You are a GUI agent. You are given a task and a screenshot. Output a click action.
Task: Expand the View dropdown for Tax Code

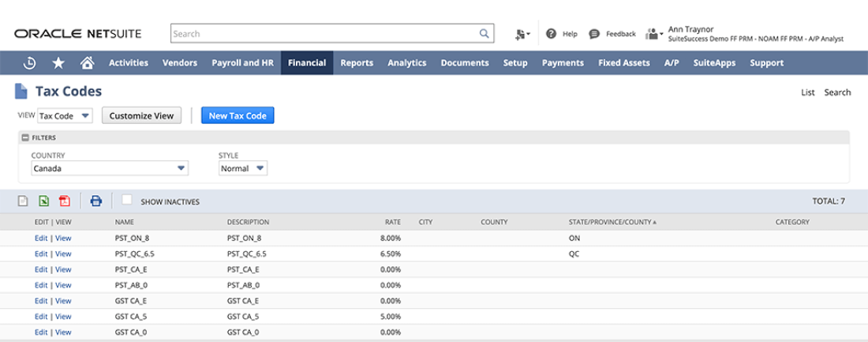pyautogui.click(x=65, y=116)
